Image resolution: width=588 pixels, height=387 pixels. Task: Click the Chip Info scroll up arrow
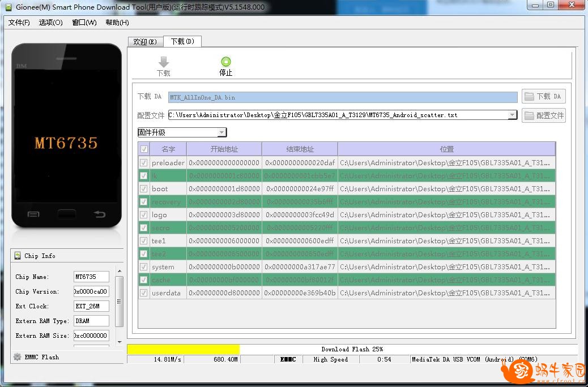coord(120,271)
